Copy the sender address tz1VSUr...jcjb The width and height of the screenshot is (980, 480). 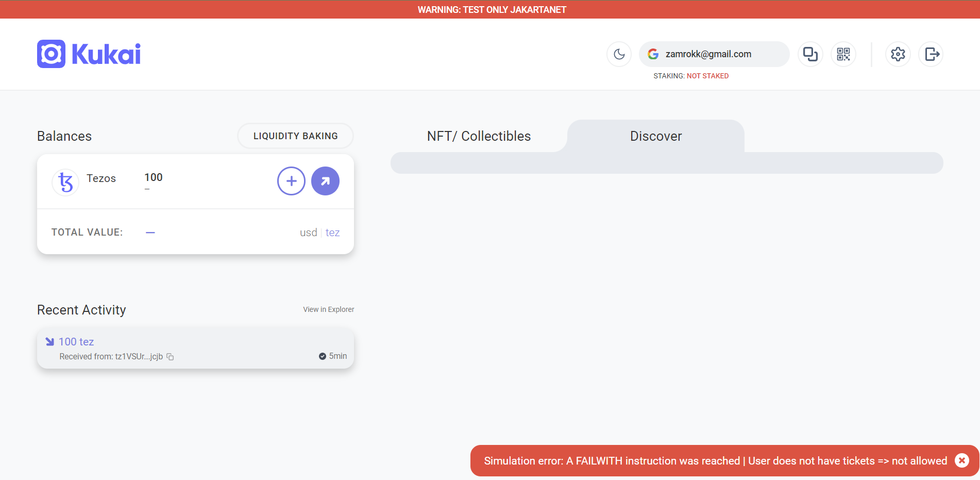170,357
